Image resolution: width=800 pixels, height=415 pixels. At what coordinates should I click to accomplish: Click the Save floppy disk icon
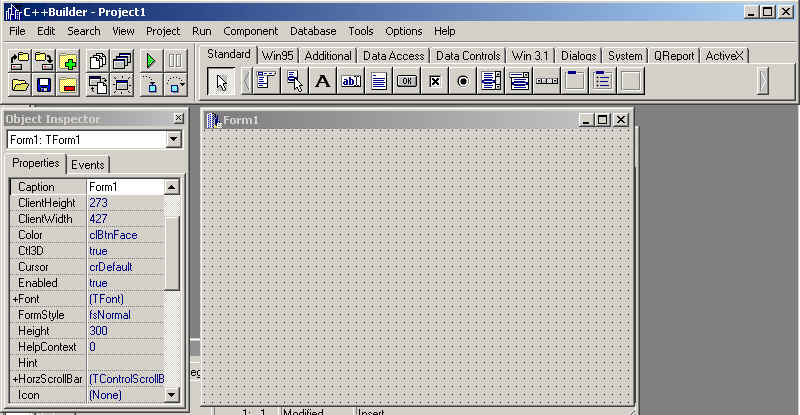click(44, 85)
